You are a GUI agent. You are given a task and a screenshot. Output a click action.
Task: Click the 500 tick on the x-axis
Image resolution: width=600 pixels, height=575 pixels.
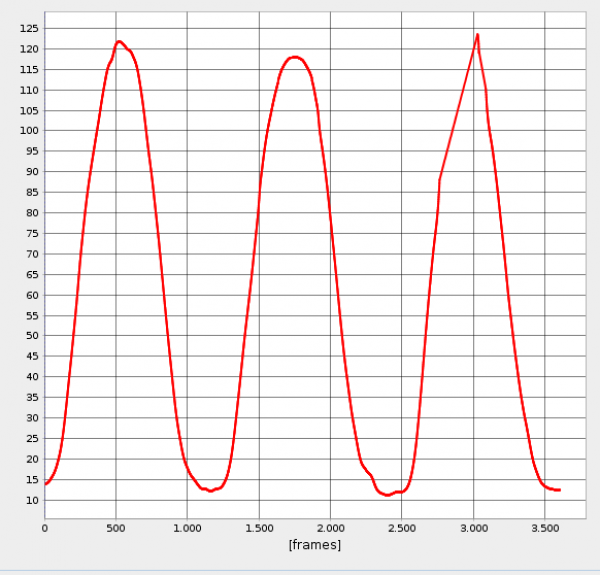click(116, 526)
